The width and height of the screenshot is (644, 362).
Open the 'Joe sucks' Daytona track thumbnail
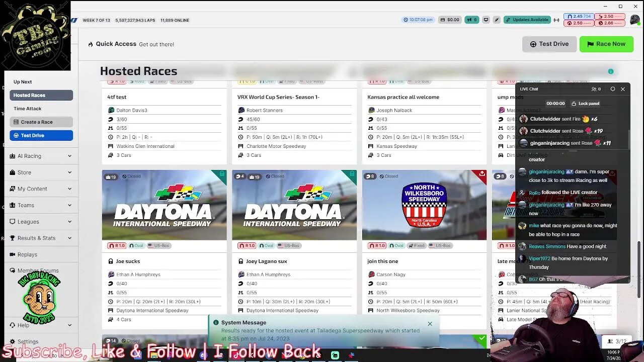(x=164, y=205)
